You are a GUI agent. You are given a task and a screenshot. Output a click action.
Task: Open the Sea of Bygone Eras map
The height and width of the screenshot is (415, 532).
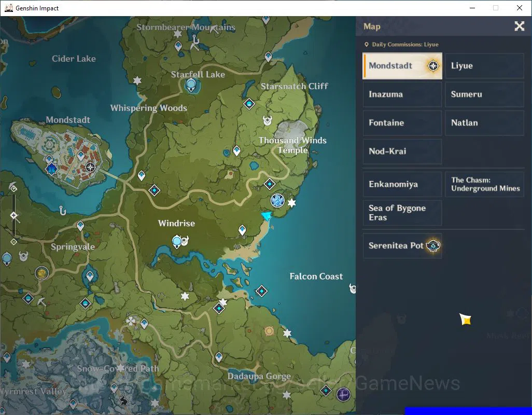click(402, 213)
